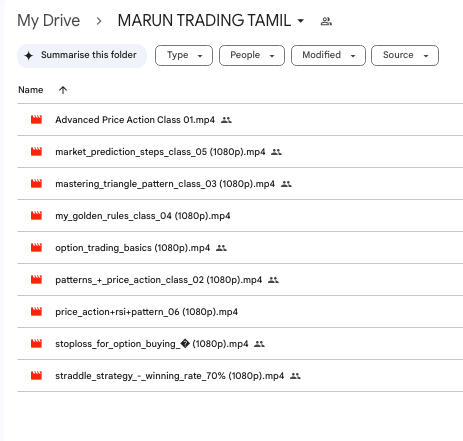Viewport: 463px width, 441px height.
Task: Click shared icon next to stoploss_for_option_buying
Action: coord(259,344)
